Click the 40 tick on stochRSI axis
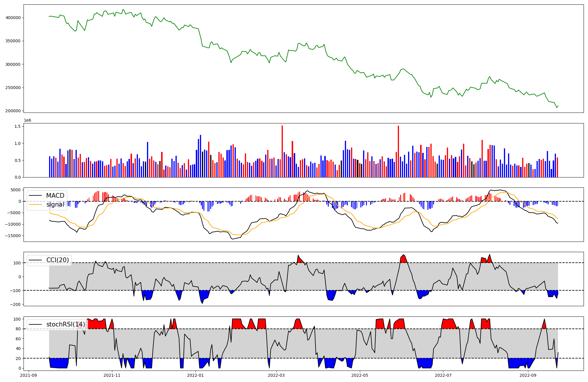Image resolution: width=588 pixels, height=382 pixels. [x=18, y=349]
